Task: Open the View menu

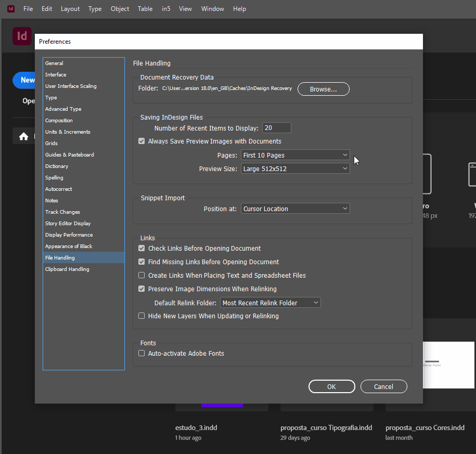Action: (x=185, y=9)
